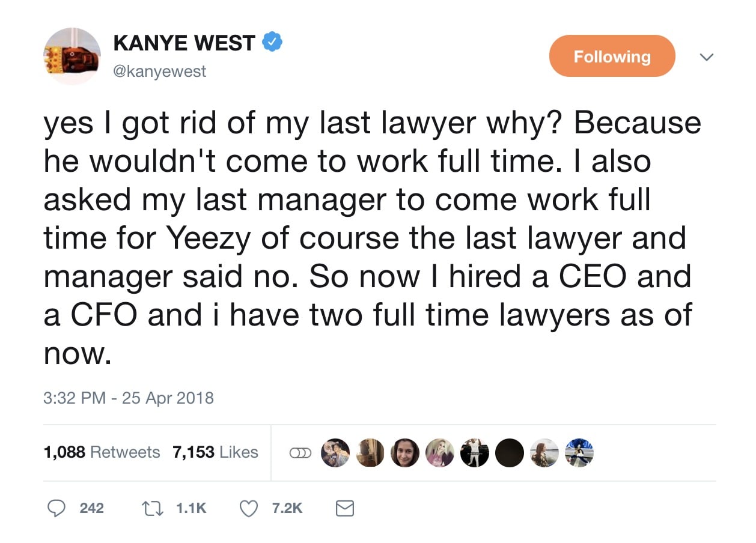Click the reply speech bubble icon
The width and height of the screenshot is (756, 543).
pos(56,508)
